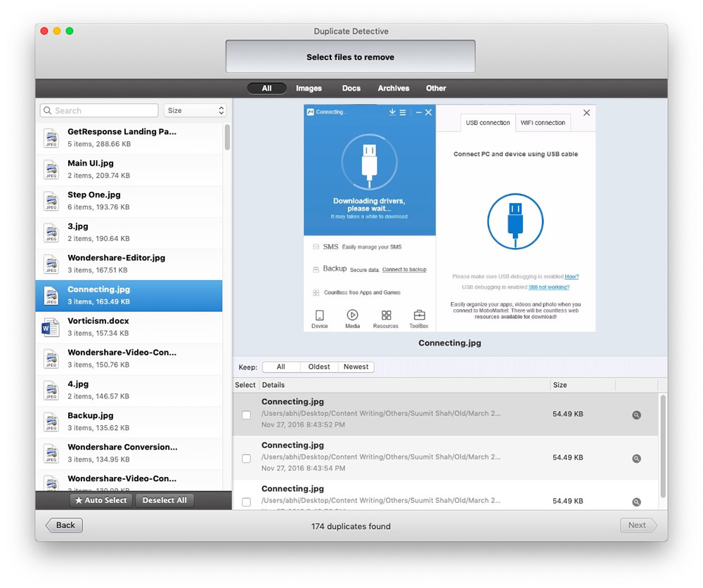Click the JPEG icon in the highlighted Connecting.jpg row

(x=51, y=296)
